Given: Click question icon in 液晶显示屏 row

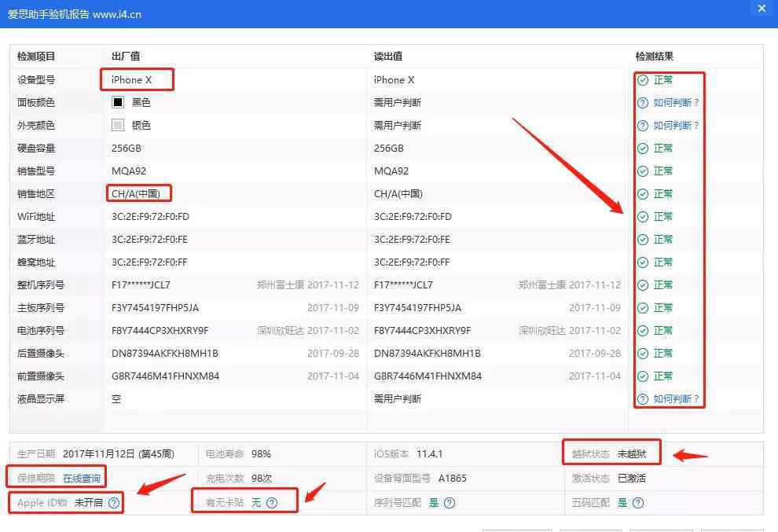Looking at the screenshot, I should (643, 399).
